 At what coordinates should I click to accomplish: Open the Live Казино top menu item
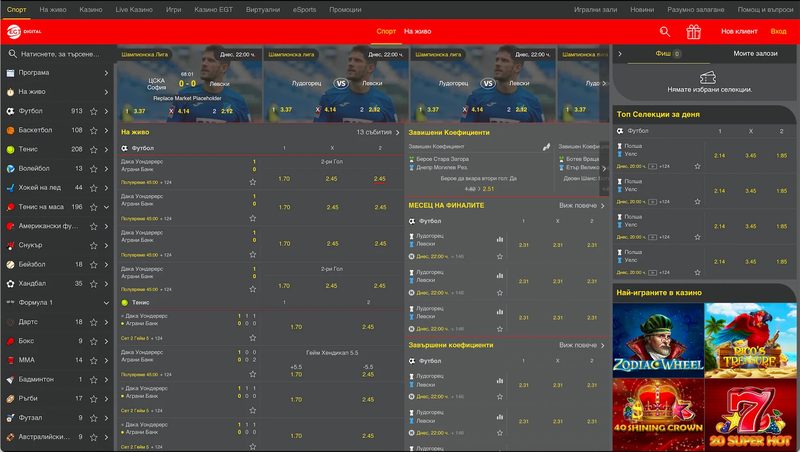pos(134,9)
